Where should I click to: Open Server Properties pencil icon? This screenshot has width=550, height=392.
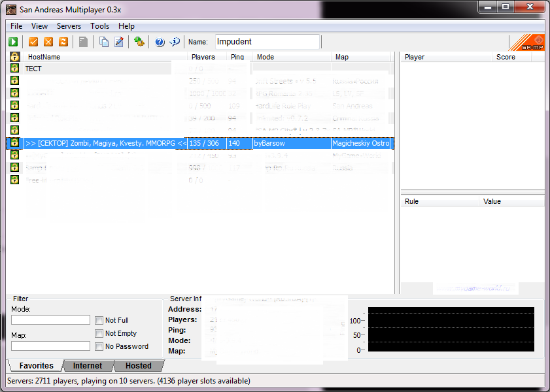pyautogui.click(x=119, y=42)
